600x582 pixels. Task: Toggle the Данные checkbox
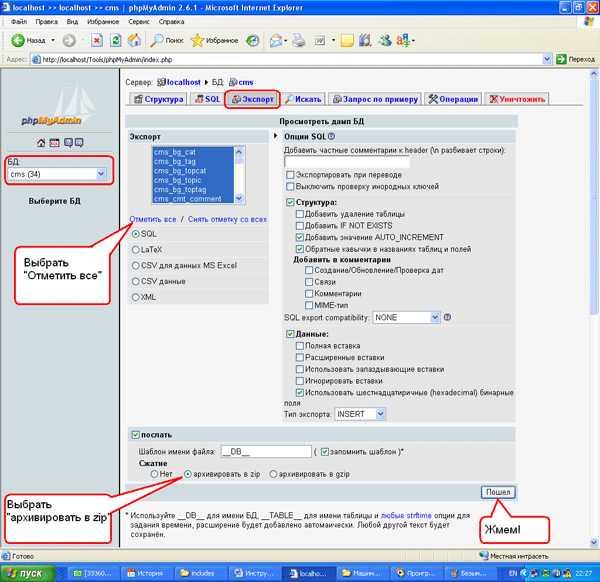[x=290, y=334]
